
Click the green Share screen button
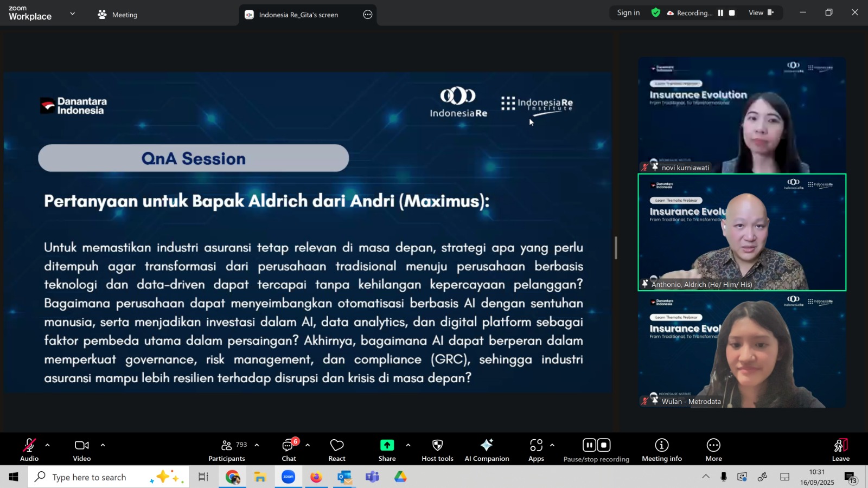(387, 450)
